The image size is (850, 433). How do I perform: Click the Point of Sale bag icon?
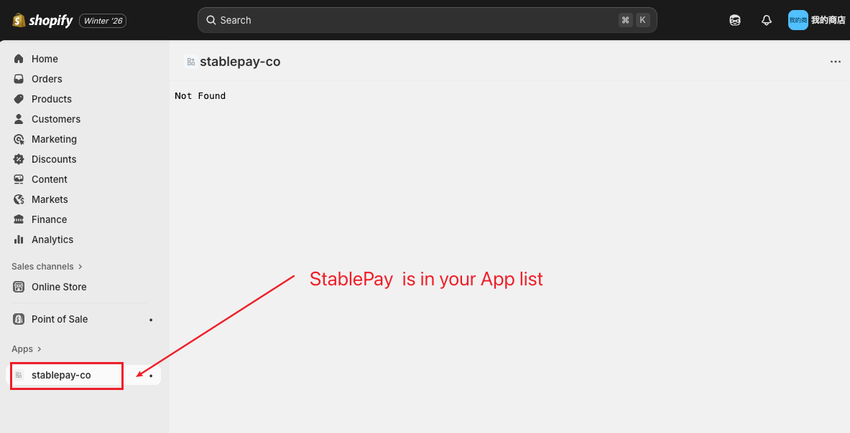[19, 319]
